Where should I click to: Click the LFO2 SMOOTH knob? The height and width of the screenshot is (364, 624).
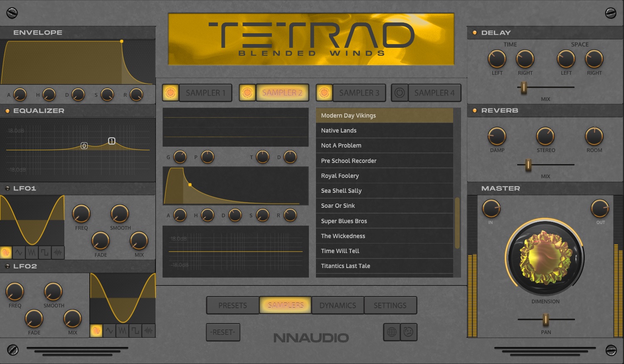click(53, 291)
